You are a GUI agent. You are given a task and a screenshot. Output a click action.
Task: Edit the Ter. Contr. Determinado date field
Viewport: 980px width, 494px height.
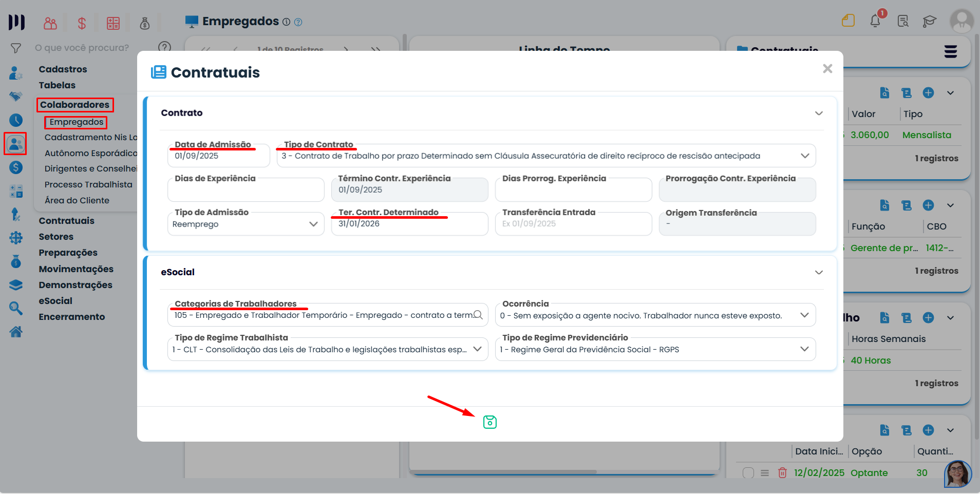pyautogui.click(x=409, y=224)
